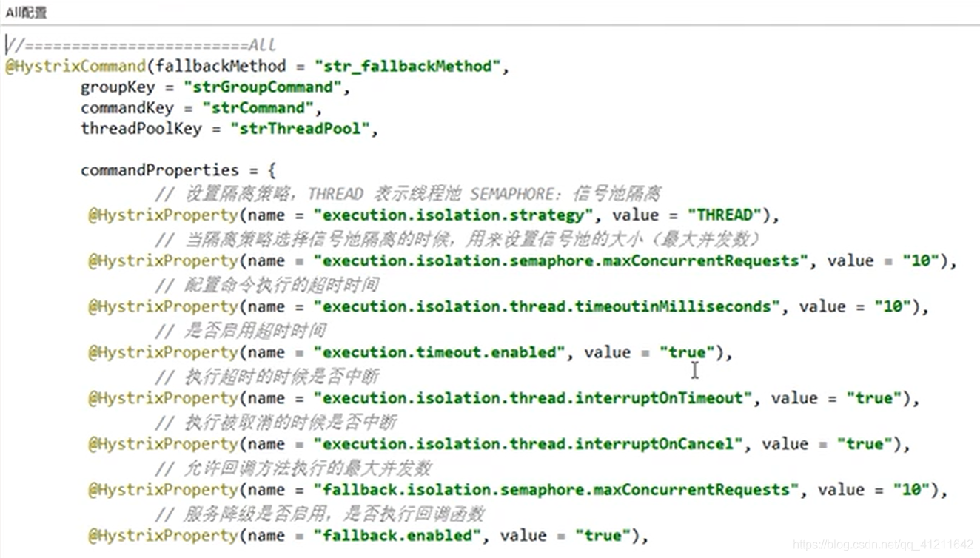This screenshot has width=980, height=558.
Task: Click "10" value of execution semaphore maxConcurrentRequests
Action: (x=921, y=261)
